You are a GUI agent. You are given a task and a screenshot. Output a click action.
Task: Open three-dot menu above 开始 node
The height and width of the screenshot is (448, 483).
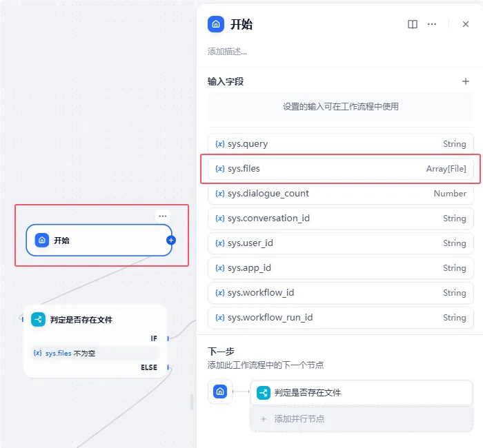[163, 216]
